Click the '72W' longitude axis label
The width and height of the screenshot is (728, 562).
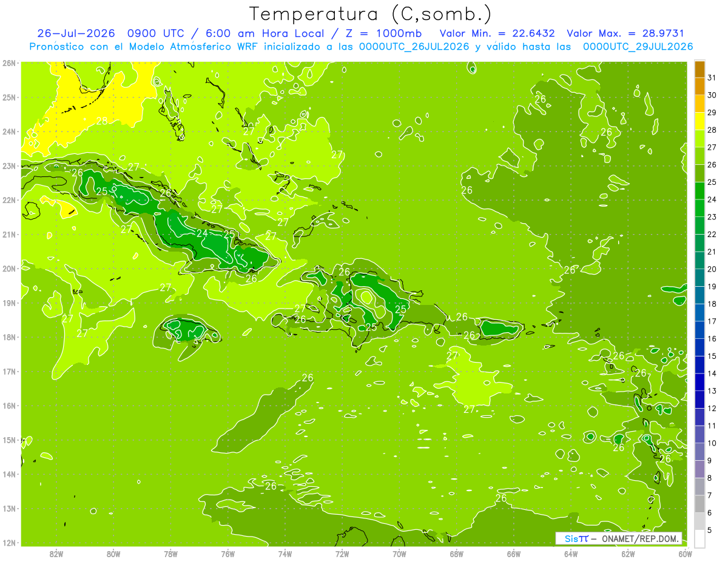(x=342, y=554)
